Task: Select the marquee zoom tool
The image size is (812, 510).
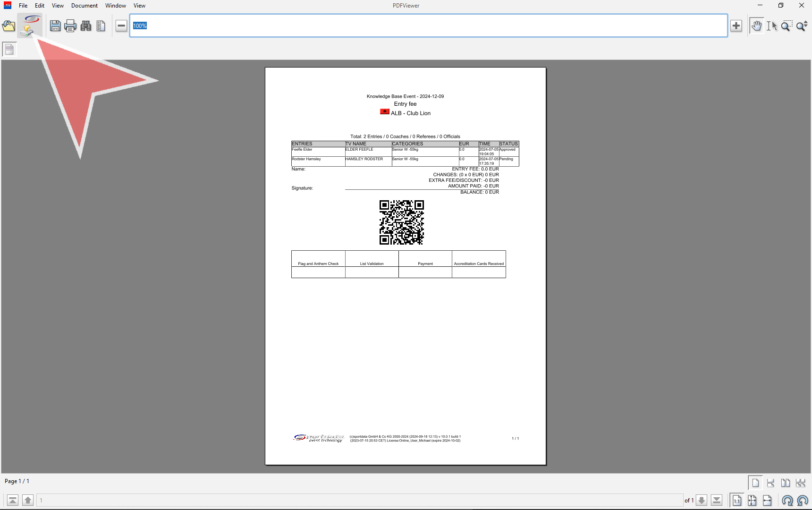Action: click(x=787, y=26)
